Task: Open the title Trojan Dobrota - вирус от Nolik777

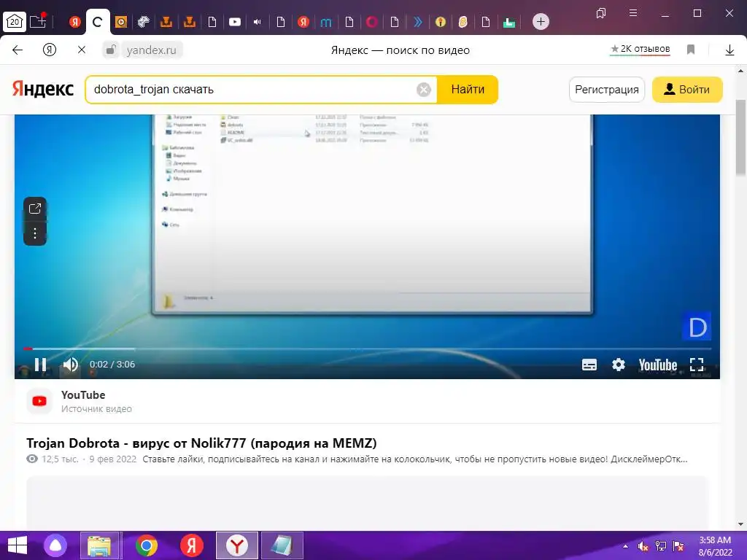Action: [x=201, y=443]
